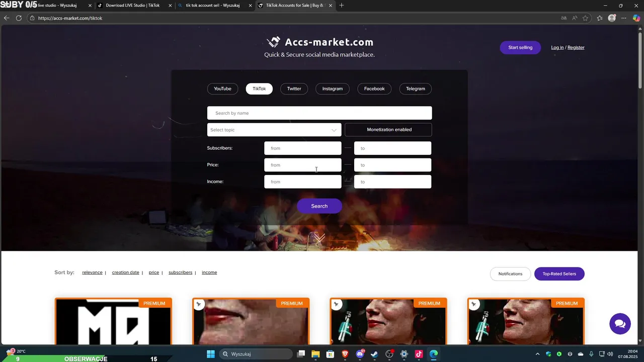Toggle the Monetization enabled filter

[388, 130]
